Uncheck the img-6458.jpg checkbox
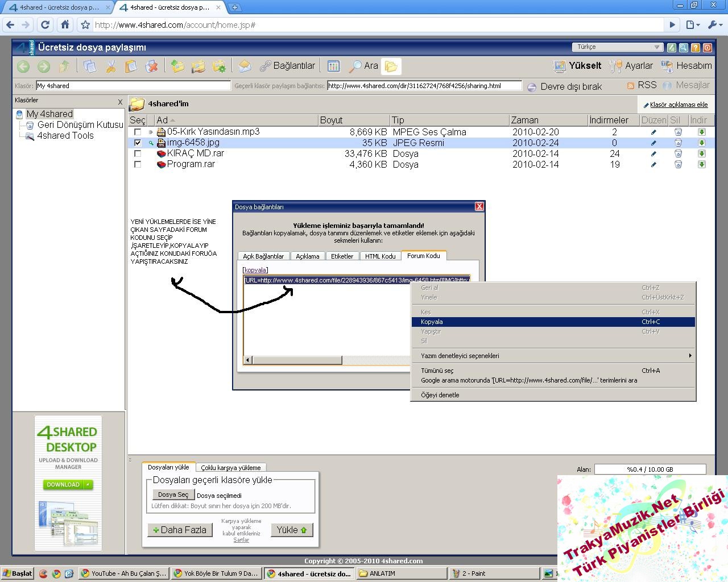 point(138,143)
